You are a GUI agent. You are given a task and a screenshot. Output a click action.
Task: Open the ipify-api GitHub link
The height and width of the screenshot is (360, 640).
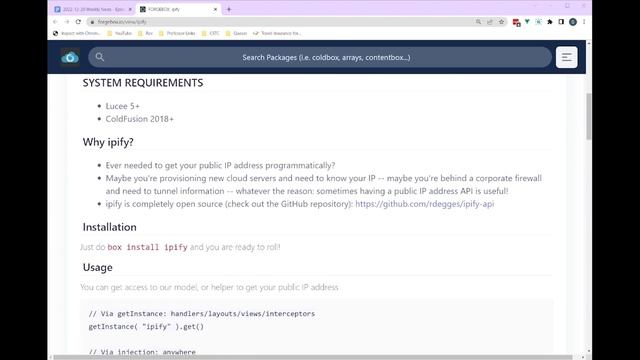pyautogui.click(x=424, y=204)
